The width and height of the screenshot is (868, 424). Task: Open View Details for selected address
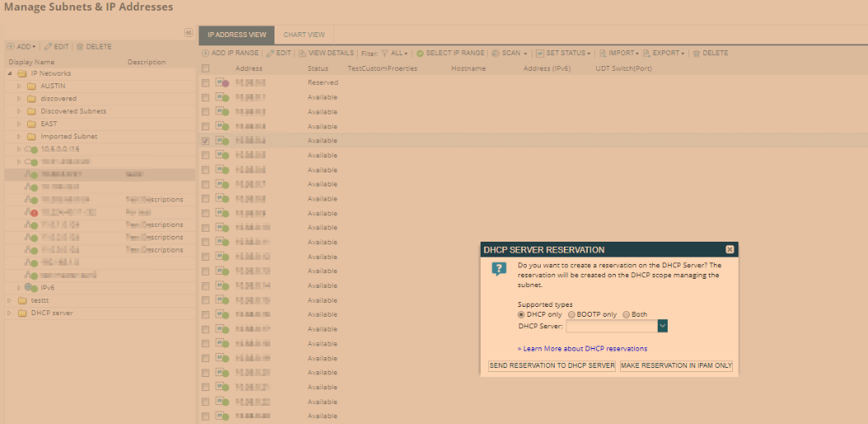[326, 54]
